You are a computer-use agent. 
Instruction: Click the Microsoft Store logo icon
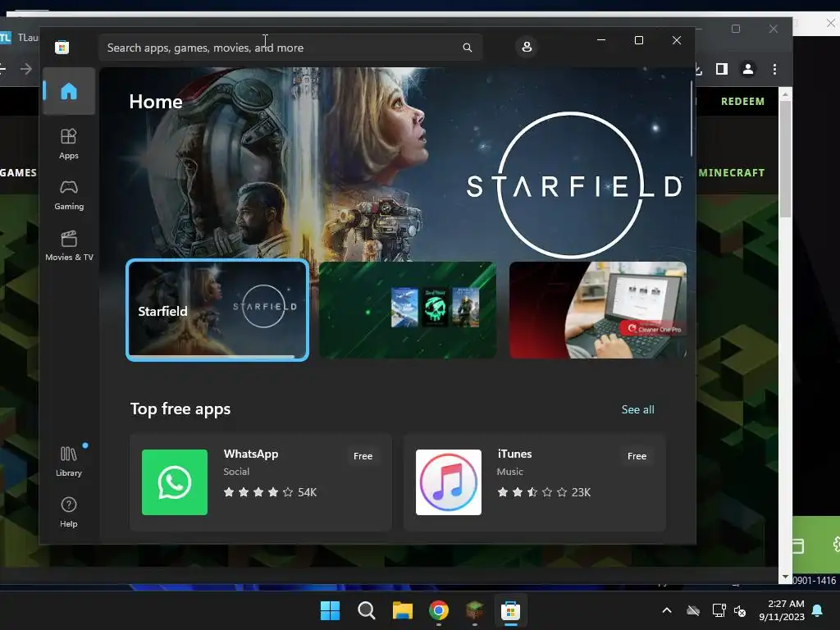62,47
